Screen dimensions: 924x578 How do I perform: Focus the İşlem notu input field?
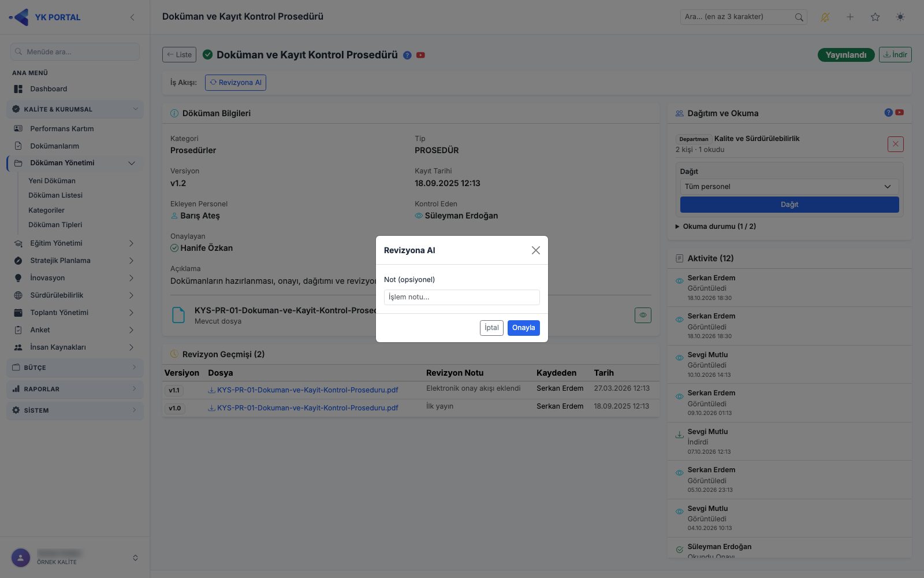(x=462, y=297)
